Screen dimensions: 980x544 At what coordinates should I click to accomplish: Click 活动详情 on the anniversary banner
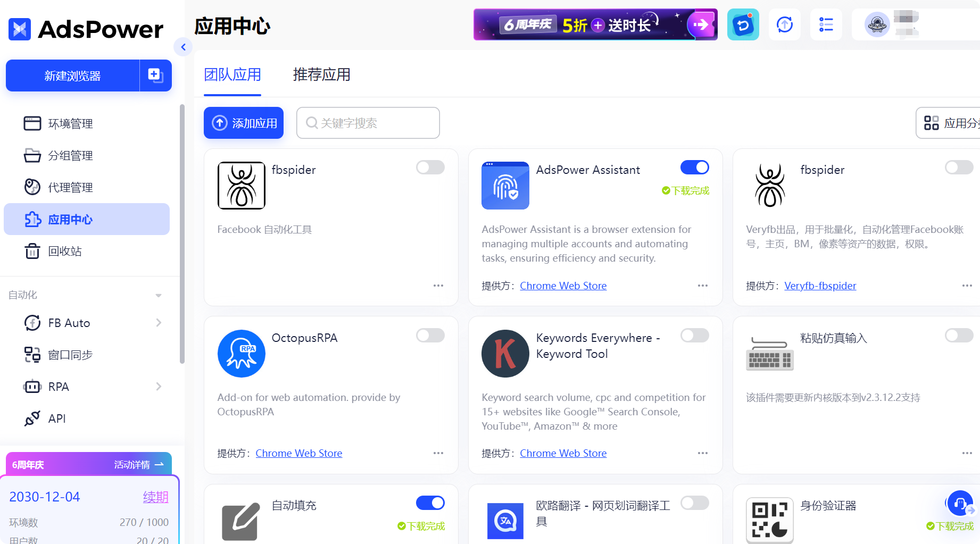[139, 465]
